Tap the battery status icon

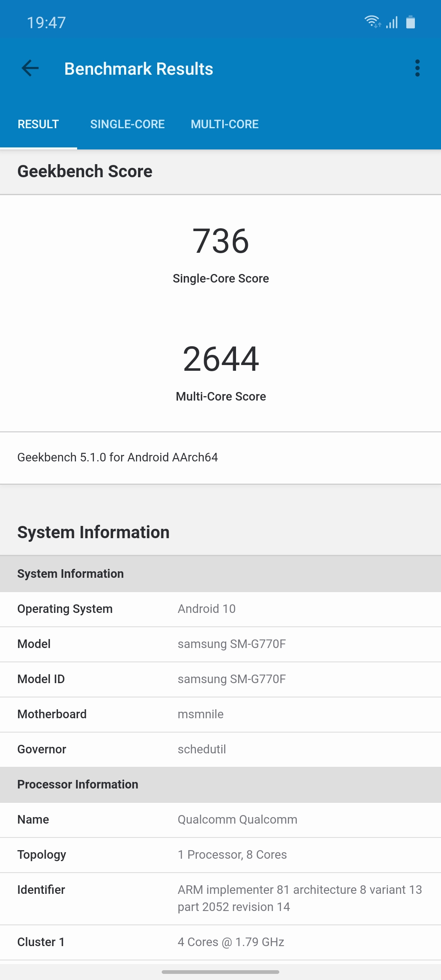coord(410,22)
